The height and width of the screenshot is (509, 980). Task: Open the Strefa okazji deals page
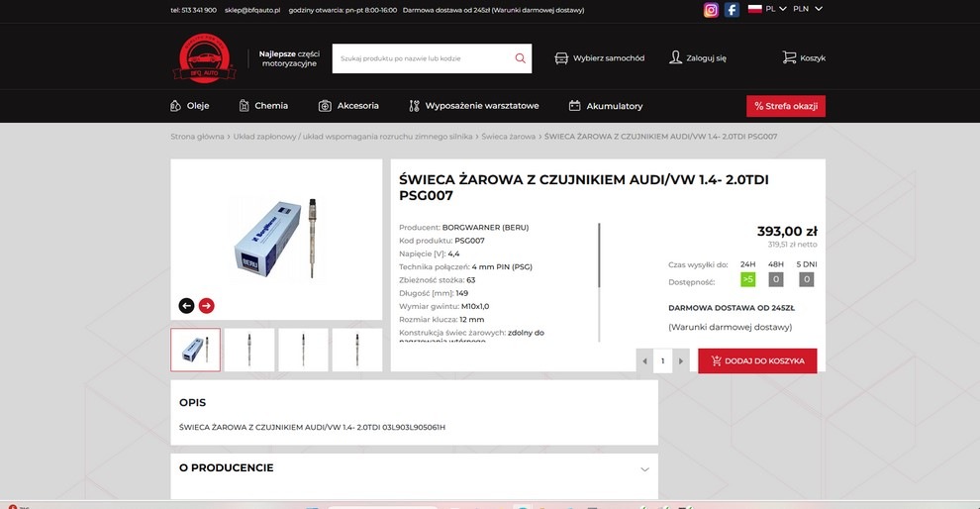(786, 106)
